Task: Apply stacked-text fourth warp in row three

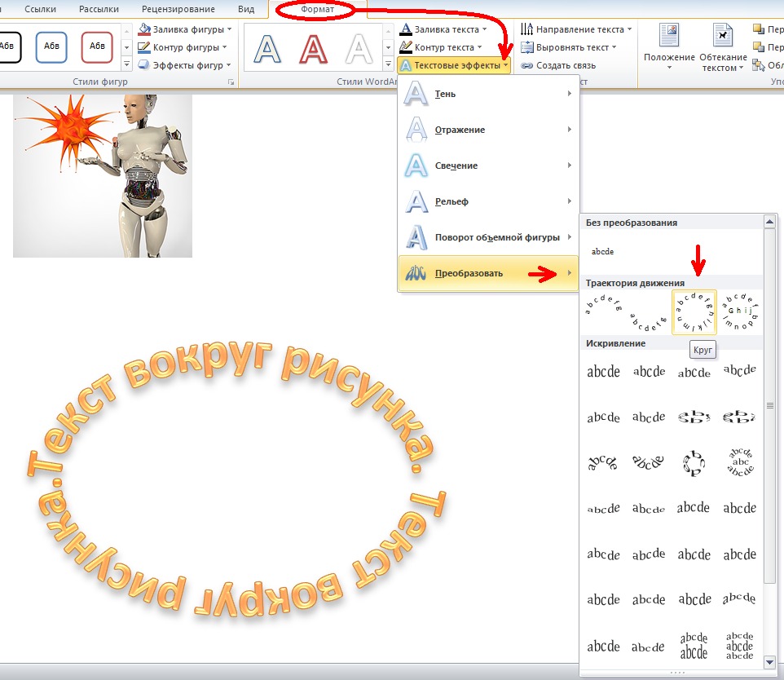Action: [741, 462]
